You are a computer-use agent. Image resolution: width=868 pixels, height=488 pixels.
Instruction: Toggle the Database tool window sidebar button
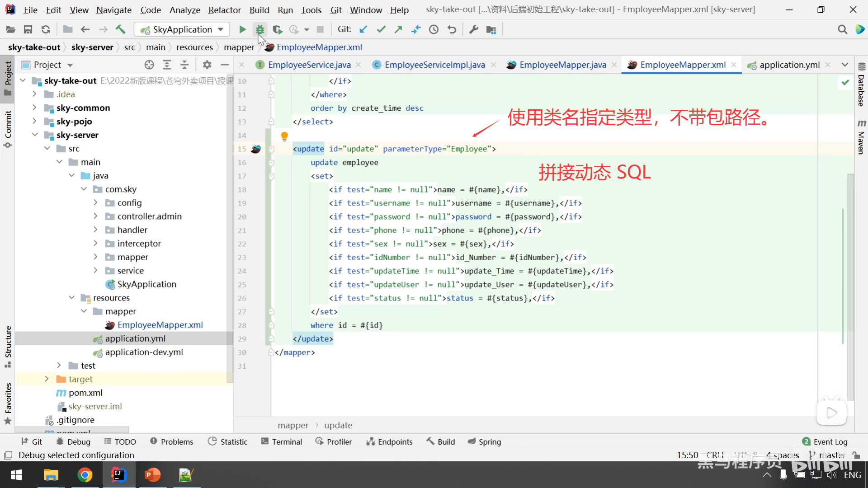click(x=861, y=86)
